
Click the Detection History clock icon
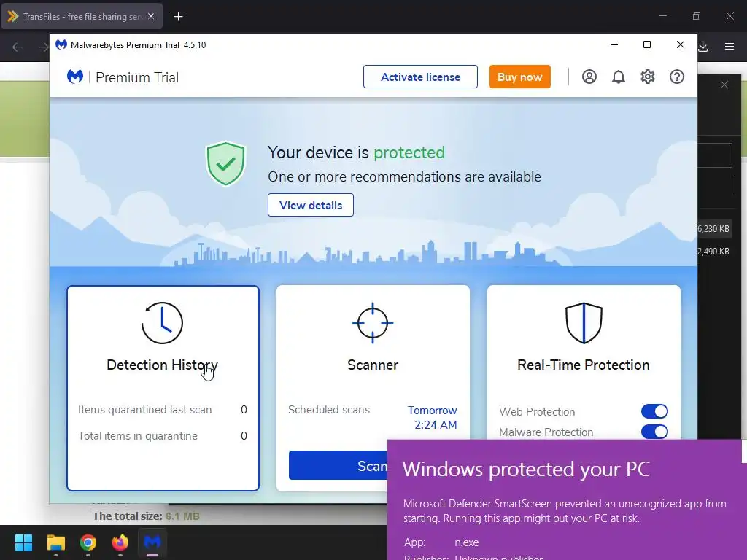click(162, 323)
